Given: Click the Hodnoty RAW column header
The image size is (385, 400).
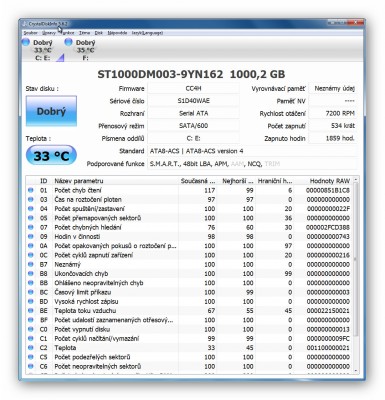Looking at the screenshot, I should 329,181.
